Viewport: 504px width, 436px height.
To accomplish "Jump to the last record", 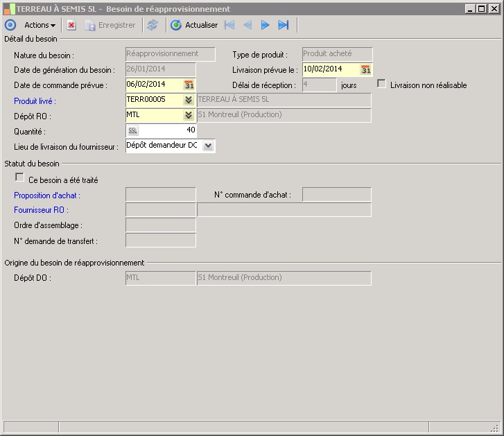I will [283, 25].
